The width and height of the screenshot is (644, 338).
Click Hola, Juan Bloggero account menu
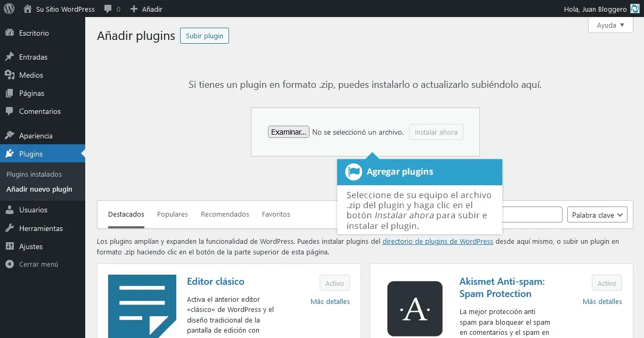(596, 9)
